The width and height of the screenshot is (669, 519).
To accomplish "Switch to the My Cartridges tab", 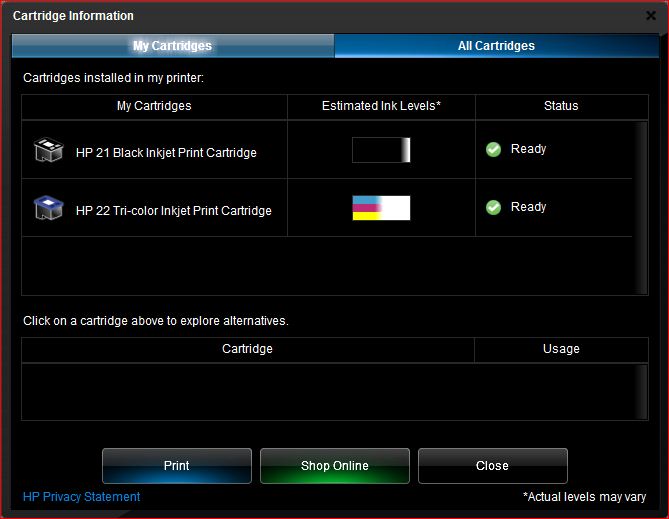I will [x=173, y=46].
